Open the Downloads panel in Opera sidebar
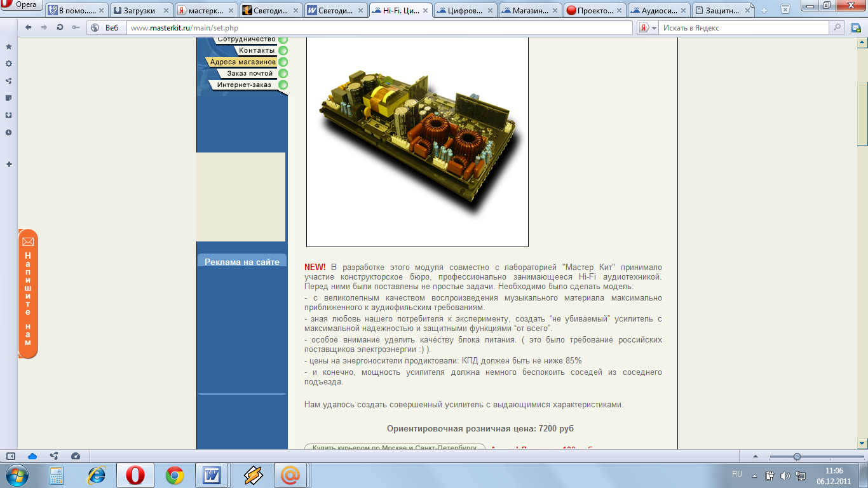Viewport: 868px width, 488px height. click(8, 115)
